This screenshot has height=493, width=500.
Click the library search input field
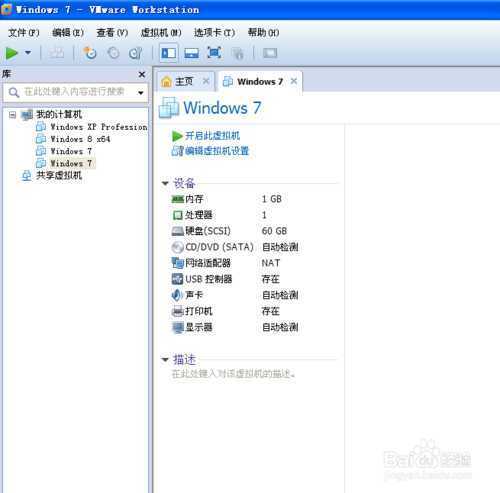click(75, 92)
